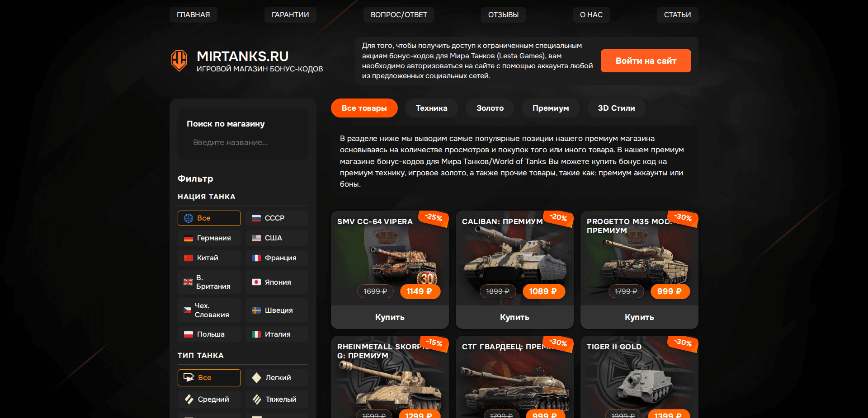Screen dimensions: 868x418
Task: Click the USSR flag icon
Action: [256, 218]
